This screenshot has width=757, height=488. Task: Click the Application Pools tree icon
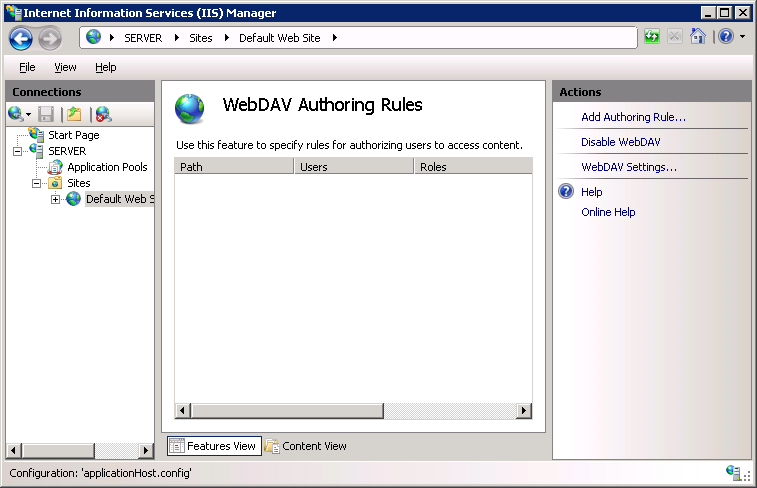pyautogui.click(x=55, y=167)
